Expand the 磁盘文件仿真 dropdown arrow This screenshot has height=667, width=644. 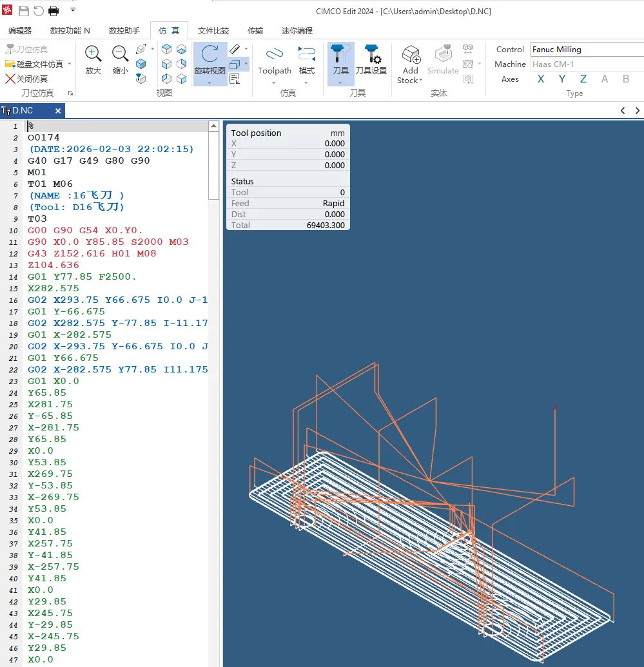coord(70,64)
